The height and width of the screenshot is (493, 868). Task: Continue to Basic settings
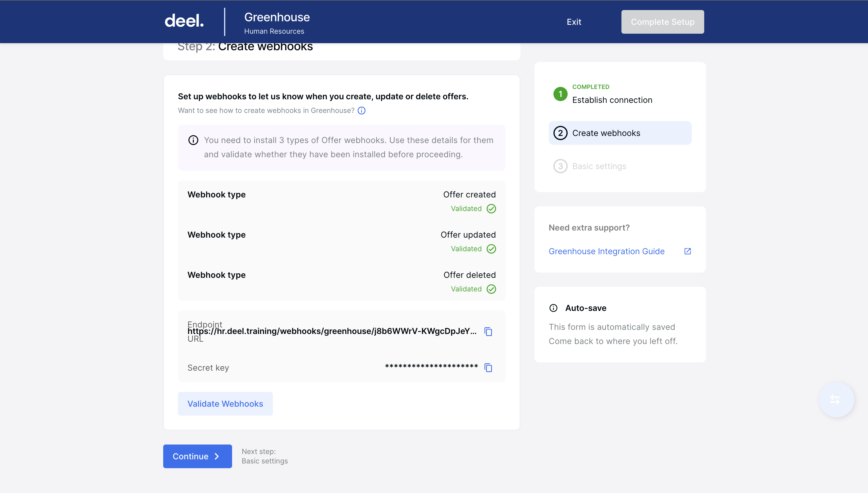[197, 456]
